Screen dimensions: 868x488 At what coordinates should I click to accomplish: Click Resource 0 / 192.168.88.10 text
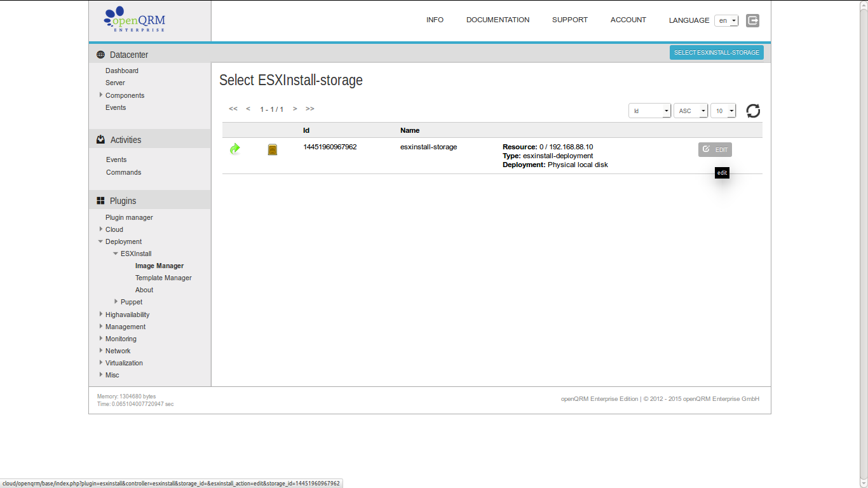pos(548,147)
